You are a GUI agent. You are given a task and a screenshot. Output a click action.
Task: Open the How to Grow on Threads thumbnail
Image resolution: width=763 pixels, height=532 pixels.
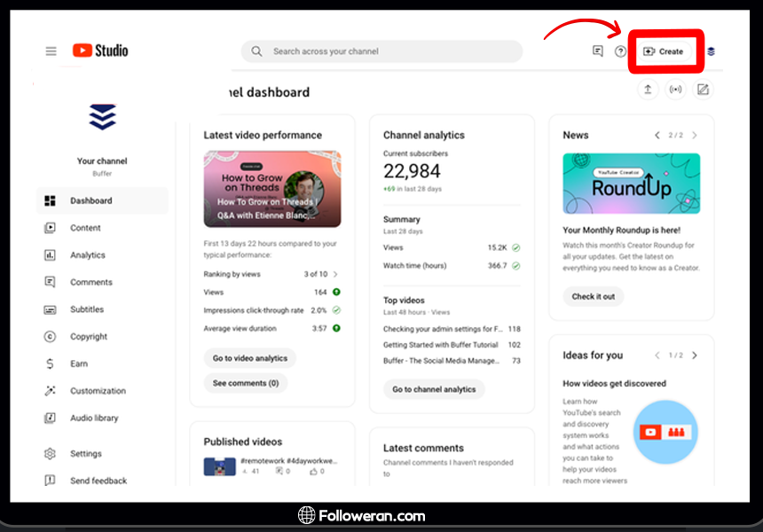click(271, 189)
